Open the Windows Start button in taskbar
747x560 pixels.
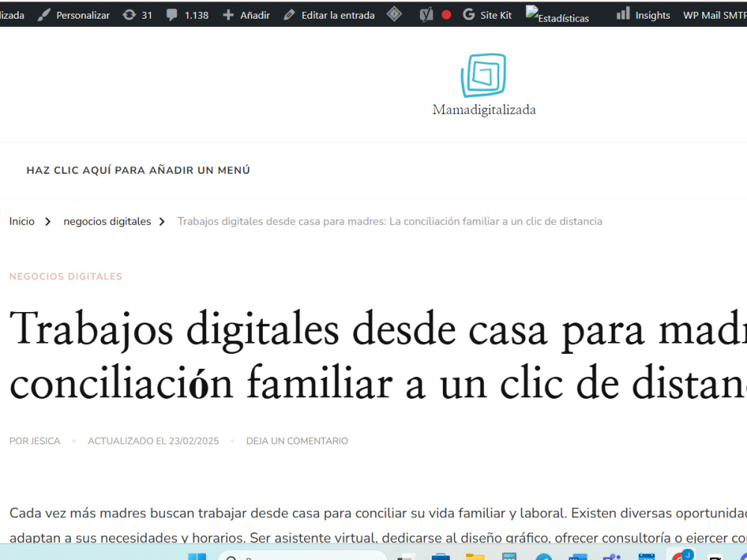pyautogui.click(x=197, y=556)
